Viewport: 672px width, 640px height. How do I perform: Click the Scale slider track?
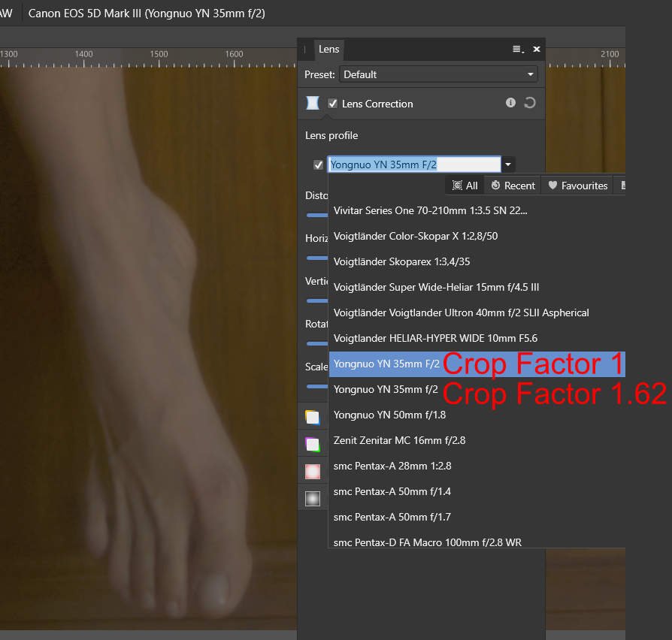[x=317, y=386]
